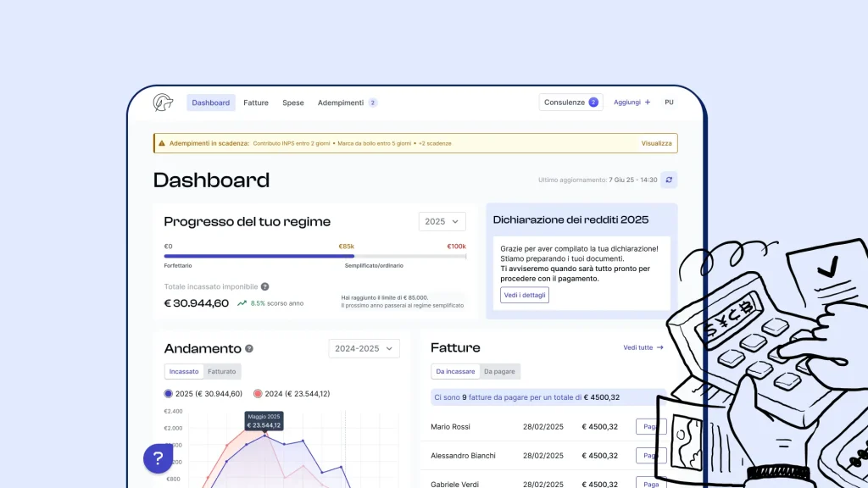Viewport: 868px width, 488px height.
Task: Click the Maggio 2025 chart tooltip
Action: point(264,420)
